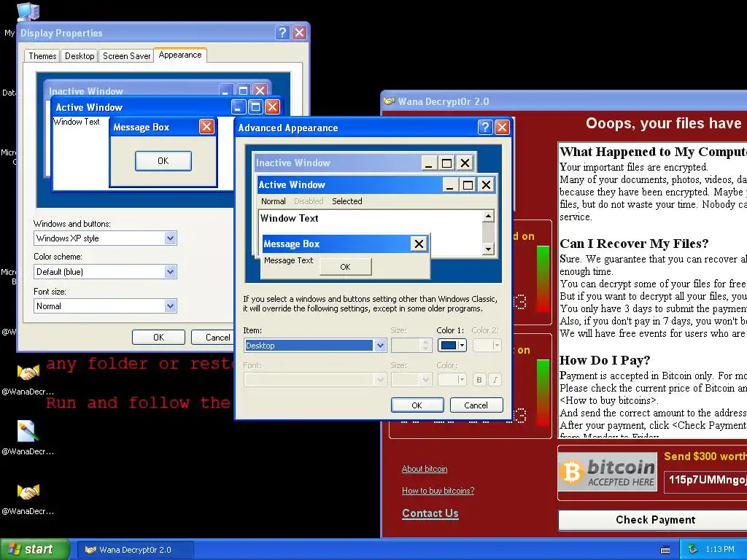
Task: Open Color 1 swatch picker
Action: 452,345
